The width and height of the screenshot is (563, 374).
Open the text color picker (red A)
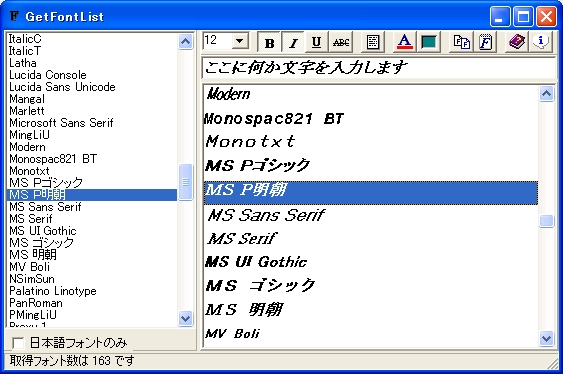404,43
